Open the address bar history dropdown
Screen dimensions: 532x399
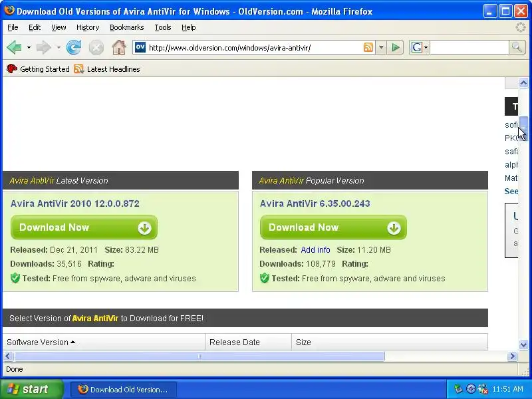(x=381, y=47)
